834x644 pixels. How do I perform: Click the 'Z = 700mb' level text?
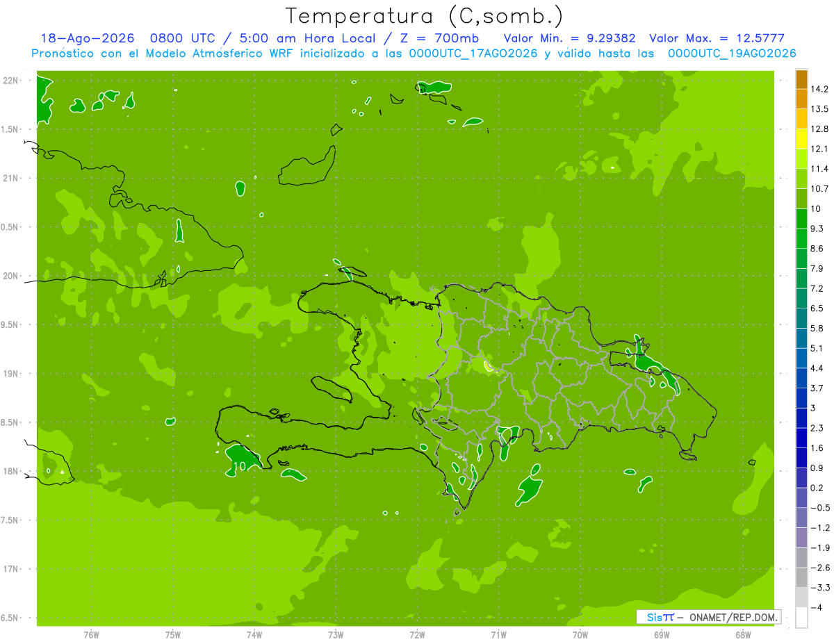pos(438,39)
